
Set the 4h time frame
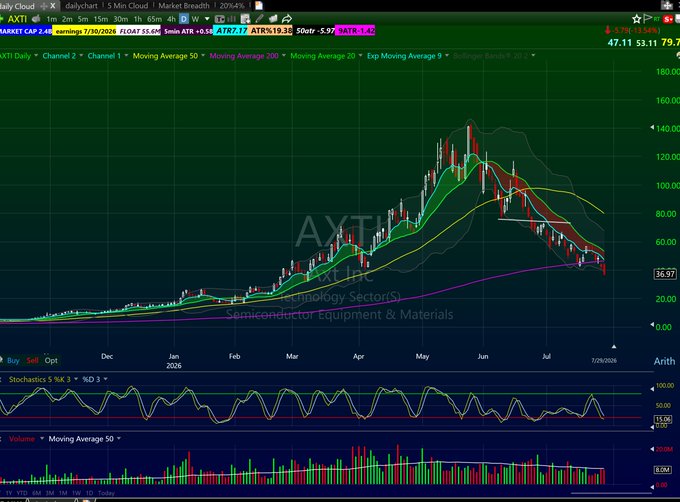[171, 19]
